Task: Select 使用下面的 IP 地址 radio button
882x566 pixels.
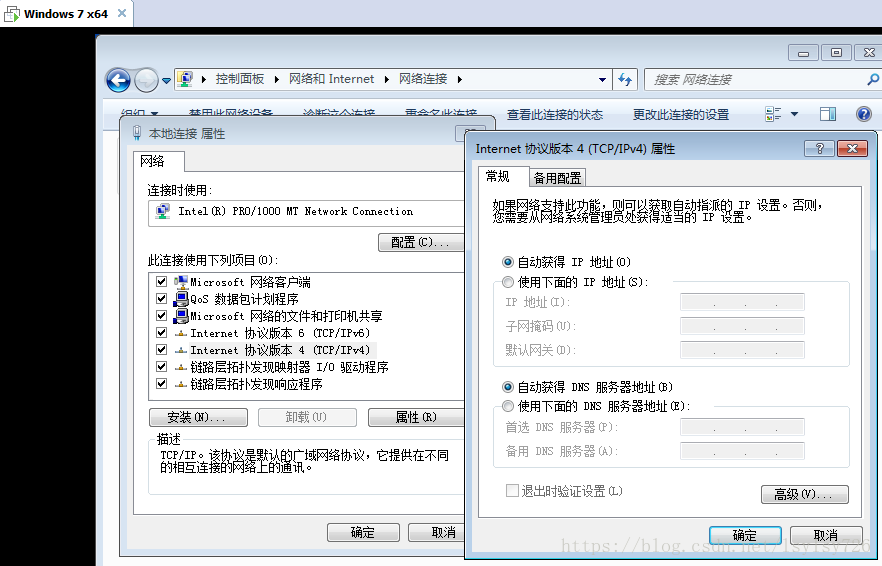Action: coord(508,282)
